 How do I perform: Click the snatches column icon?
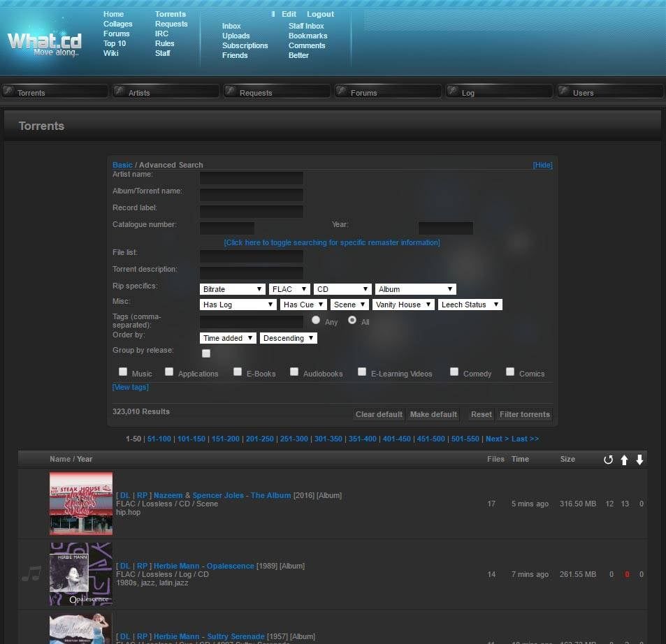pos(608,460)
